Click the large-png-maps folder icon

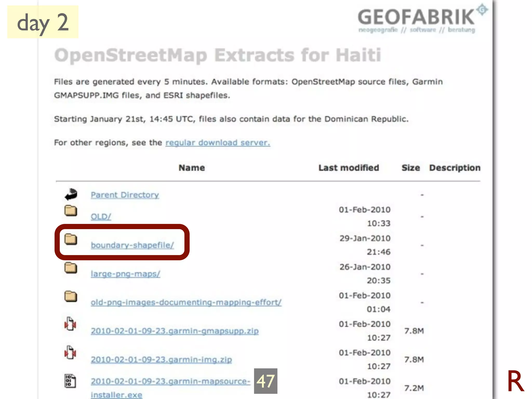coord(71,268)
